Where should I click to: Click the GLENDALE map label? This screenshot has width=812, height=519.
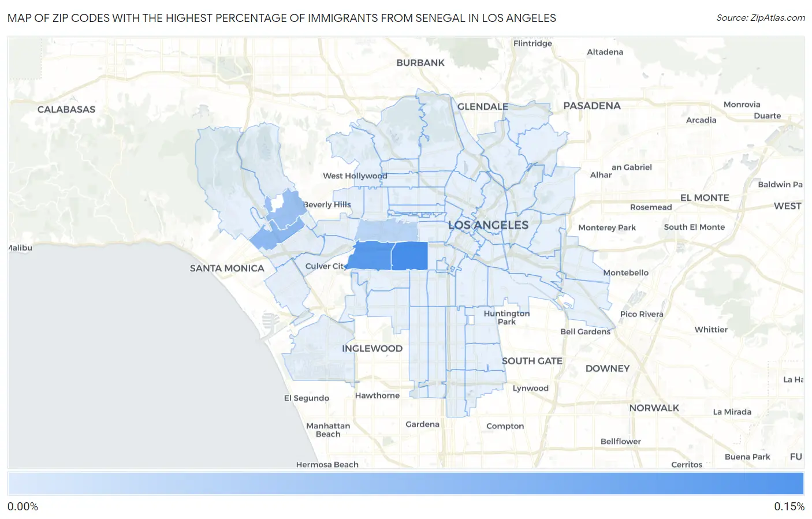coord(483,107)
